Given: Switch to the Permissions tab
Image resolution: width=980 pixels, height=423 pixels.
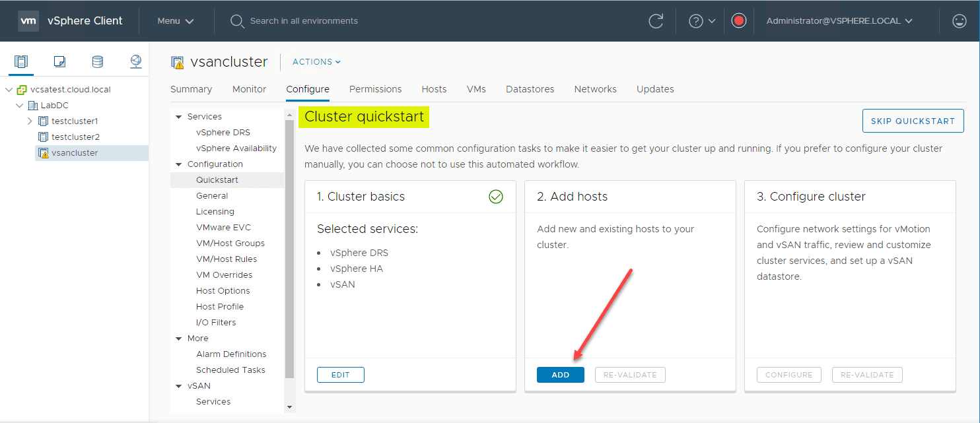Looking at the screenshot, I should [x=376, y=89].
